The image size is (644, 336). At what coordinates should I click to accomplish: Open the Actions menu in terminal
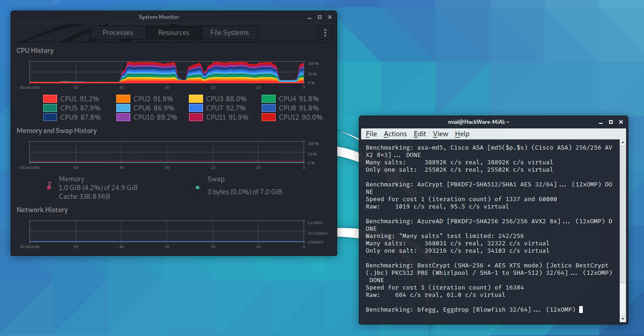pos(395,134)
